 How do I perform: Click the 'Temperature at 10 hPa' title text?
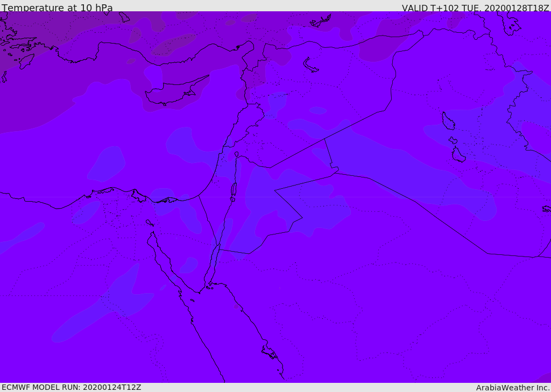tap(57, 8)
